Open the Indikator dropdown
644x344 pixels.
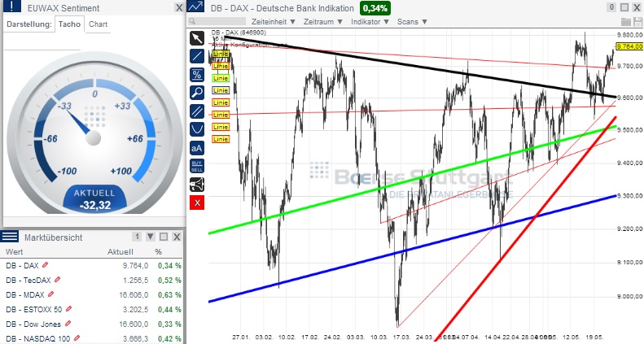[x=370, y=22]
